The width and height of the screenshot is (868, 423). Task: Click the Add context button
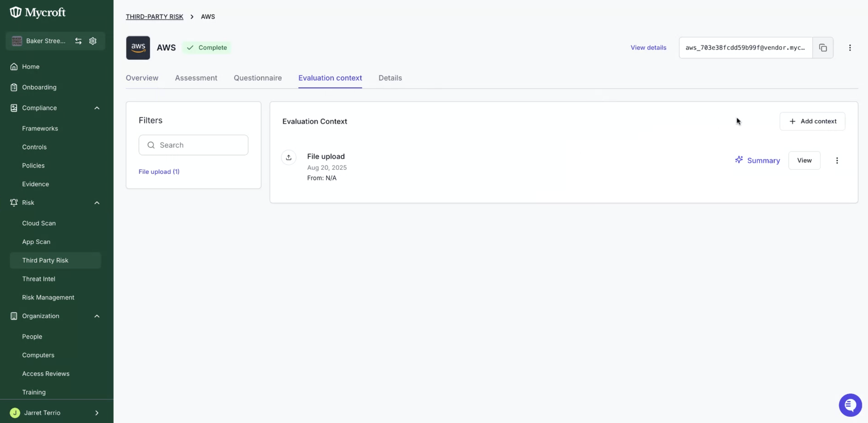point(812,121)
